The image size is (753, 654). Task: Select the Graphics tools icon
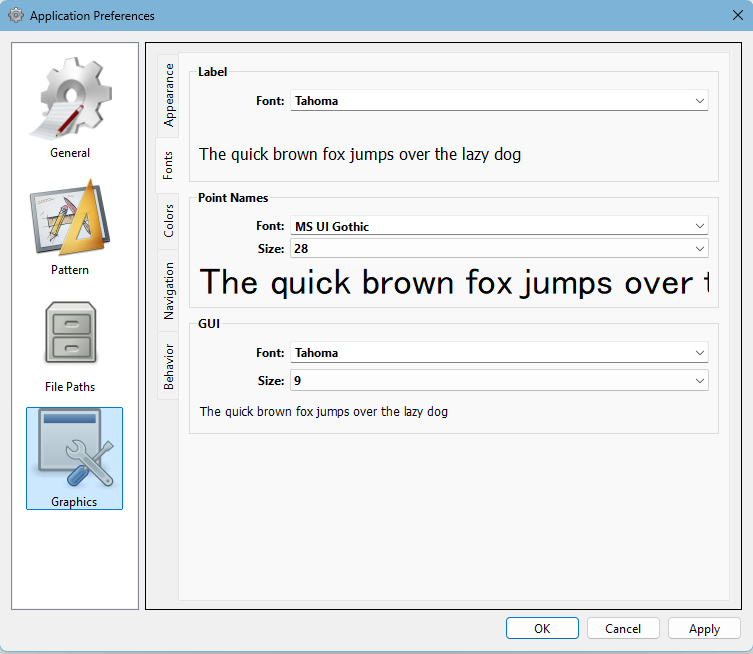pyautogui.click(x=74, y=449)
